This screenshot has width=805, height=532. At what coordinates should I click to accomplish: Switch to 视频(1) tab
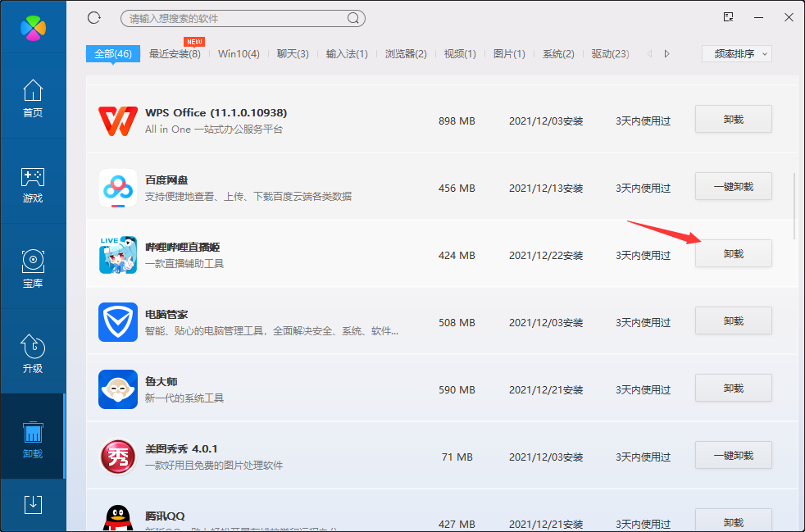[460, 54]
